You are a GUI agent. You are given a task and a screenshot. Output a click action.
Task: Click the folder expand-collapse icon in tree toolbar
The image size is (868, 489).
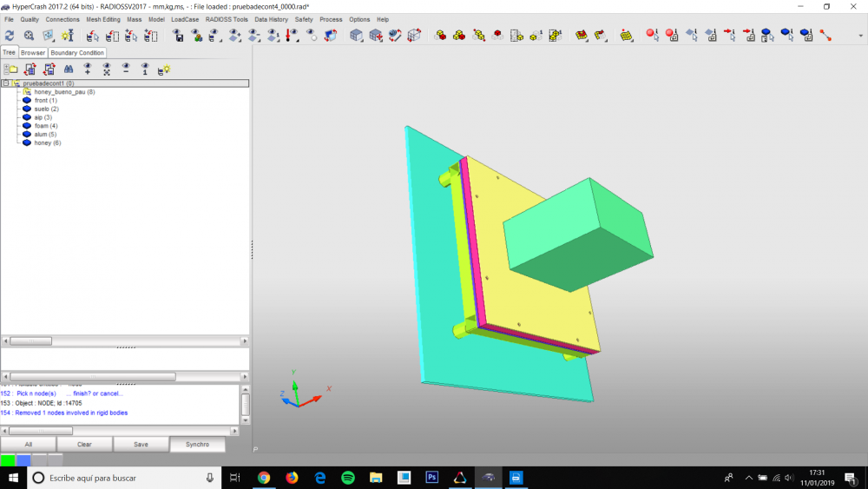[10, 69]
